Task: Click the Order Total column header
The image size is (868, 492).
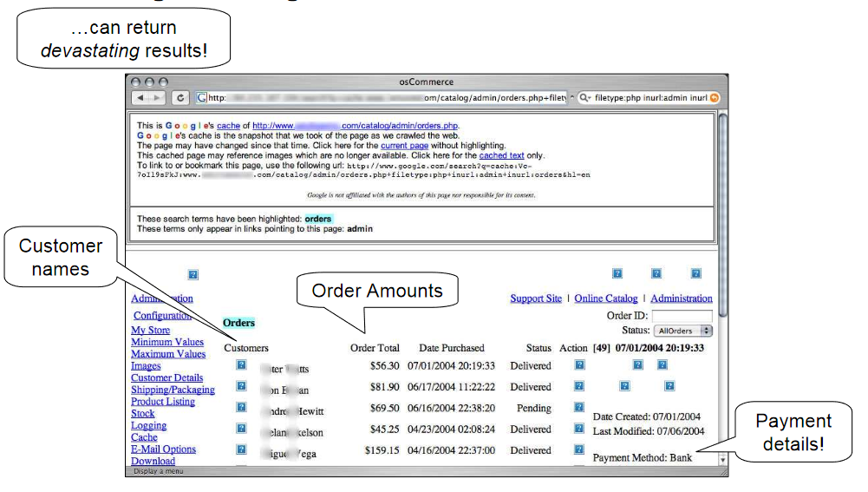Action: pos(375,349)
